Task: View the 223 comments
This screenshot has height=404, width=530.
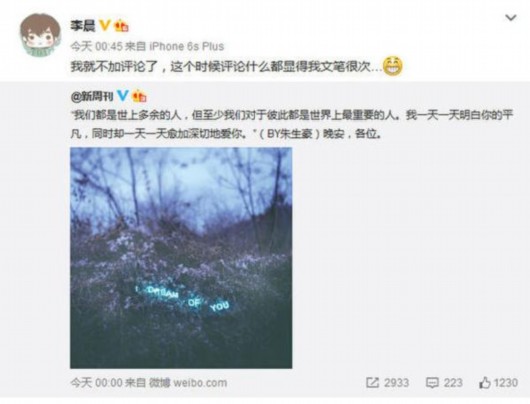Action: (453, 383)
